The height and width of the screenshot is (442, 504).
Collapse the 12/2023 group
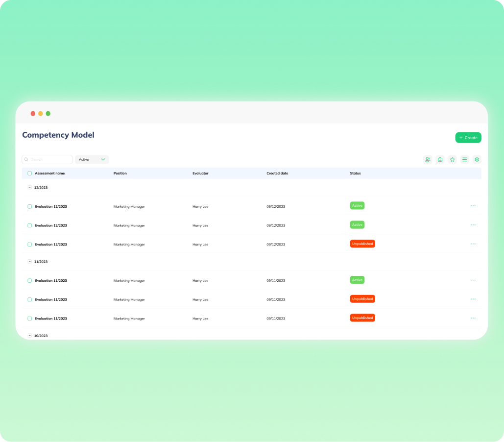[x=30, y=188]
